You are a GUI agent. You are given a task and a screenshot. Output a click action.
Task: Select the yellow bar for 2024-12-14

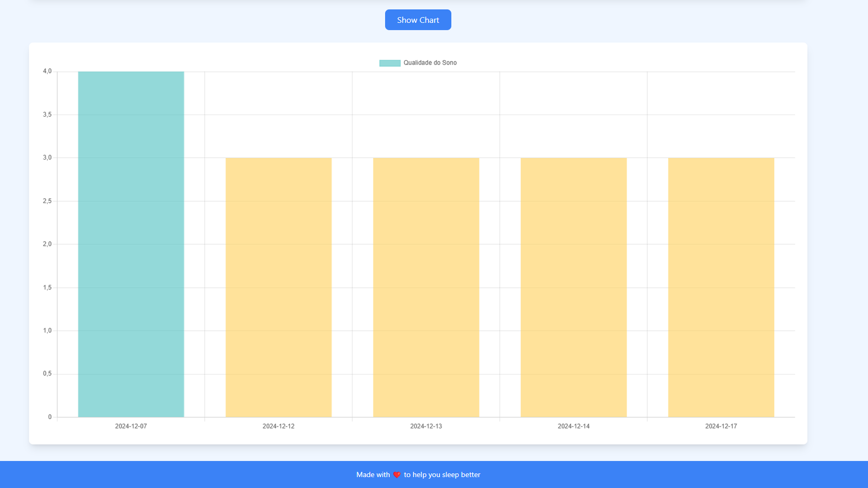pyautogui.click(x=573, y=287)
